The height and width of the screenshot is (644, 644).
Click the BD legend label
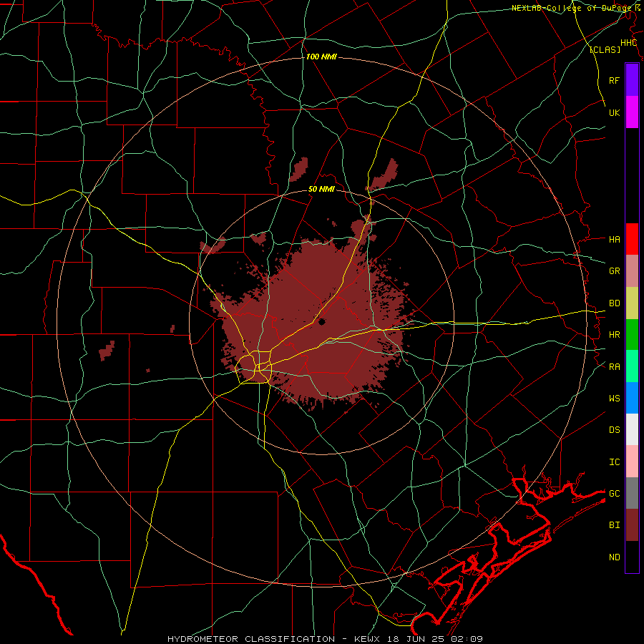614,303
